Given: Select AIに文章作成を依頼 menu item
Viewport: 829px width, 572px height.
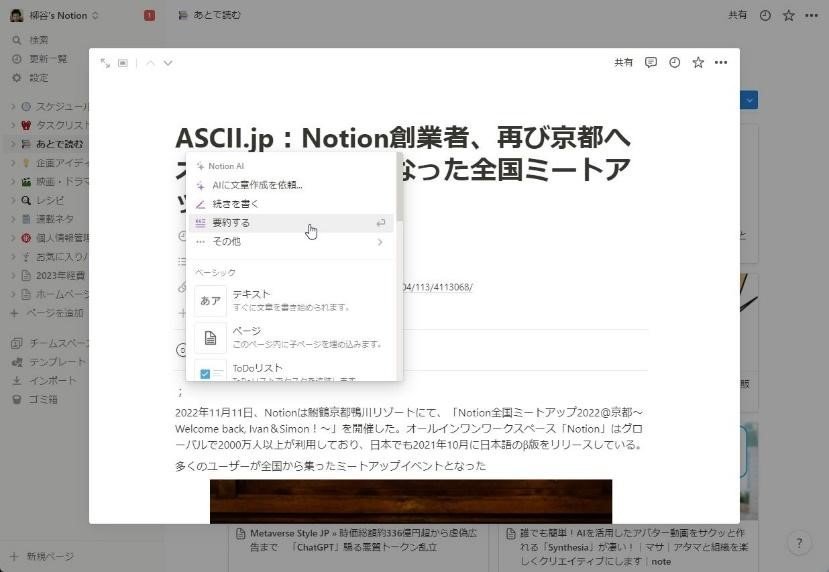Looking at the screenshot, I should point(291,185).
